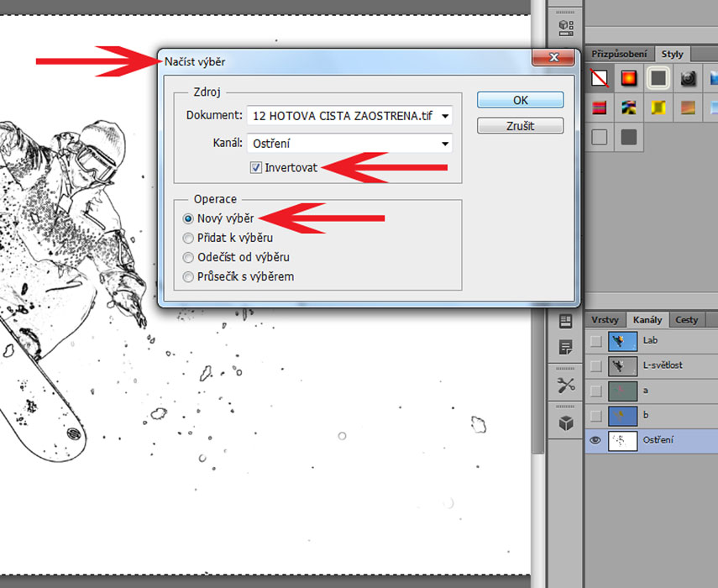Select the Lab channel name
The image size is (718, 588).
pyautogui.click(x=650, y=340)
